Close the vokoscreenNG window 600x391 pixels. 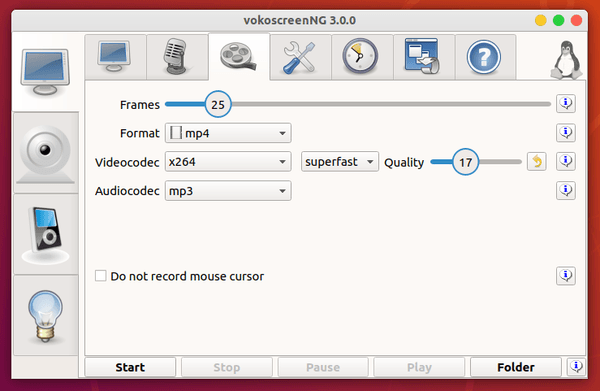pos(576,20)
